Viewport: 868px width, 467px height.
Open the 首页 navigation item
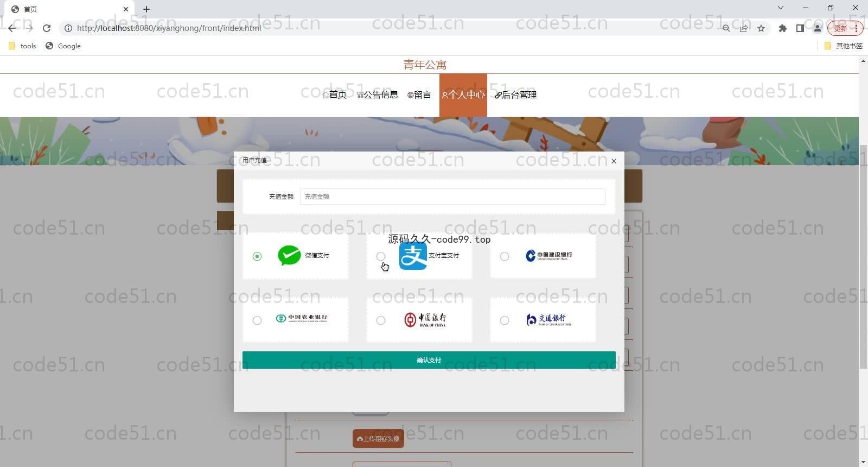(x=335, y=94)
